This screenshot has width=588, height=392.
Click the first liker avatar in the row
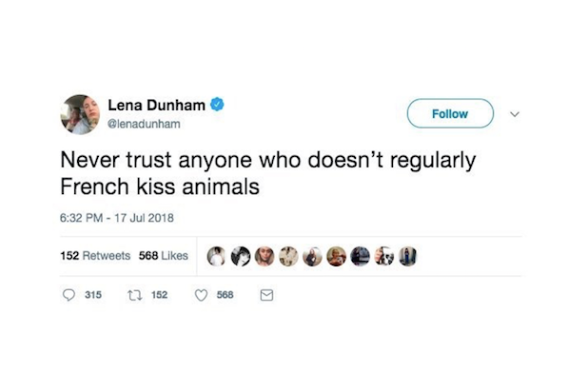[218, 255]
